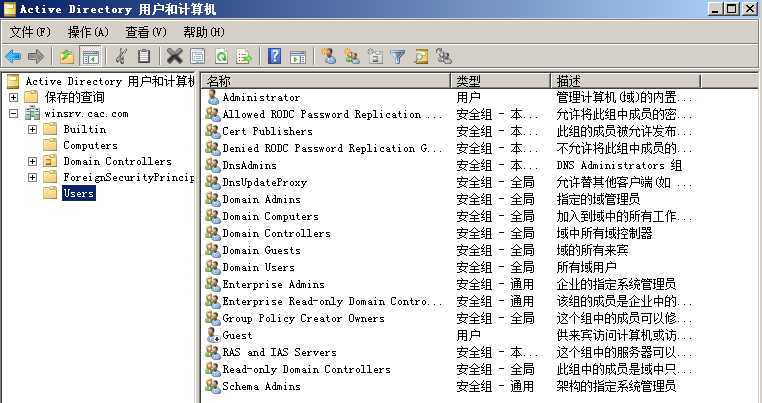Select RAS and IAS Servers group

(279, 352)
